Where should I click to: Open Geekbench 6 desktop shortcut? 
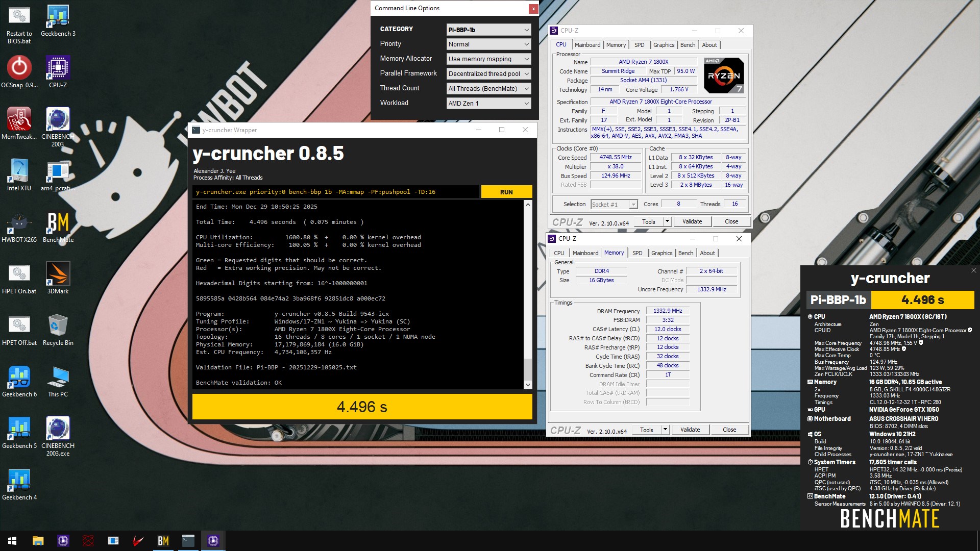tap(19, 381)
